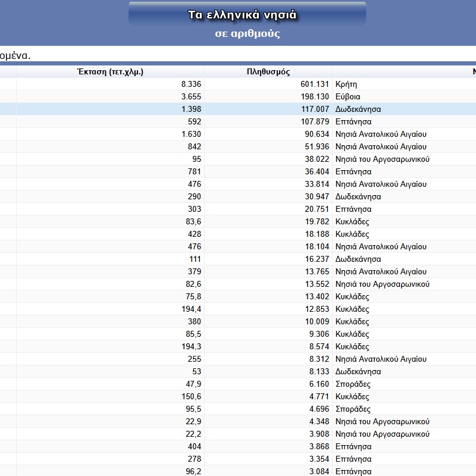Select population cell 601.131

click(x=315, y=84)
